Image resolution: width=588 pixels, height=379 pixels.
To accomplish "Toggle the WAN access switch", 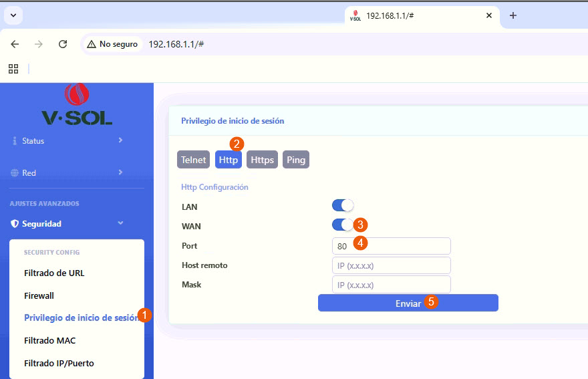I will 342,225.
